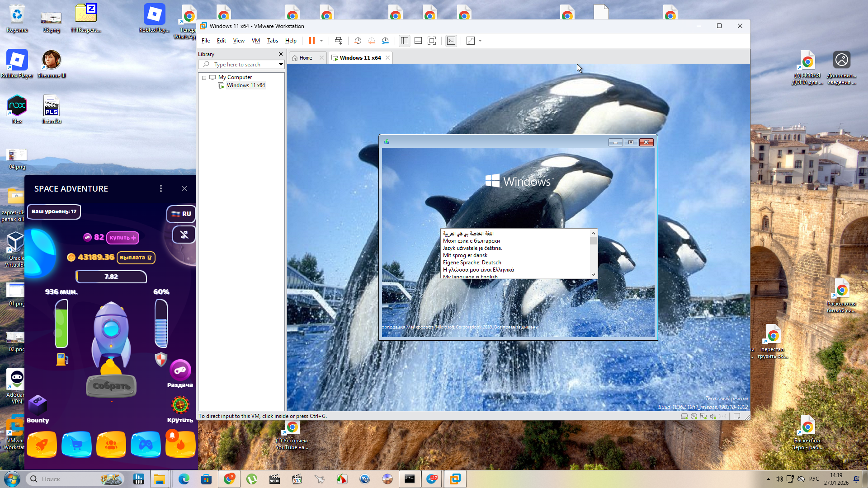The image size is (868, 488).
Task: Open the VM menu
Action: [x=256, y=41]
